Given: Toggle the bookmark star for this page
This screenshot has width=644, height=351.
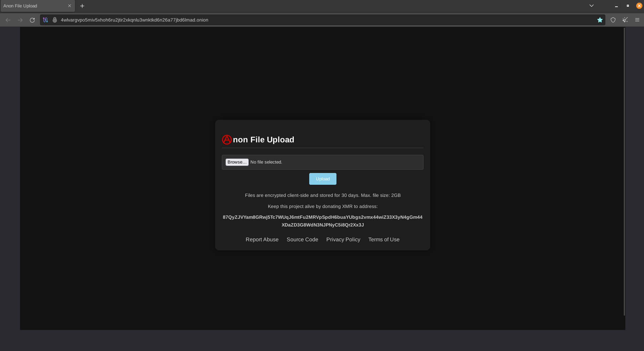Looking at the screenshot, I should tap(600, 20).
